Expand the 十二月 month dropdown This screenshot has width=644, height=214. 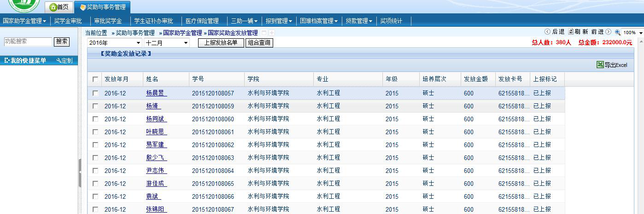[166, 43]
